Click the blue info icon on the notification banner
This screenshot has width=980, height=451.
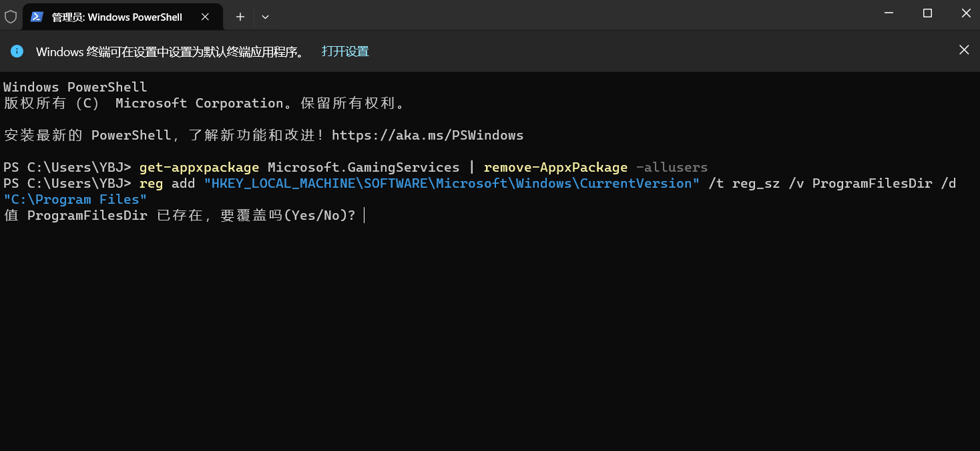tap(16, 50)
